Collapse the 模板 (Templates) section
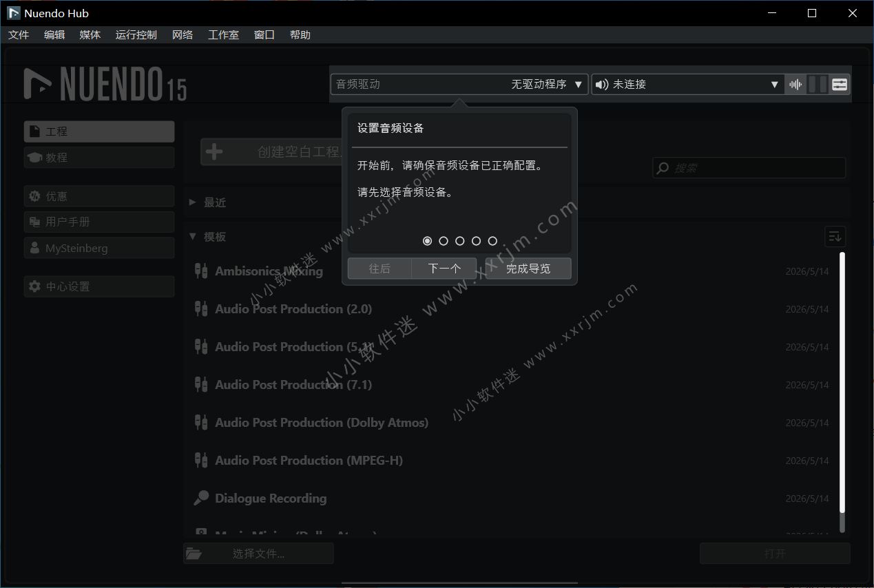874x588 pixels. [193, 236]
